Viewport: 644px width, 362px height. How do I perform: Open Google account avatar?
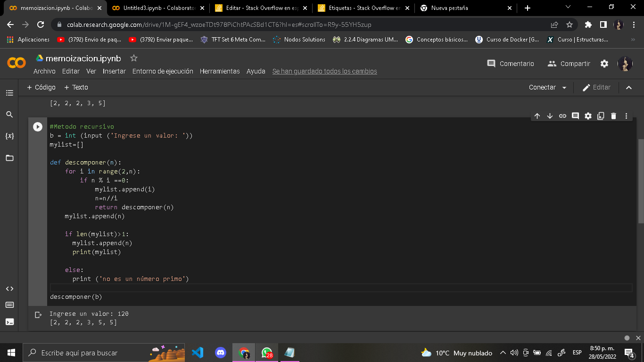(x=625, y=64)
